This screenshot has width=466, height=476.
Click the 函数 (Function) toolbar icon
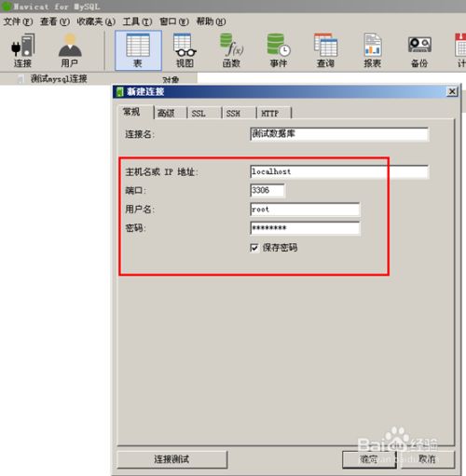tap(231, 51)
